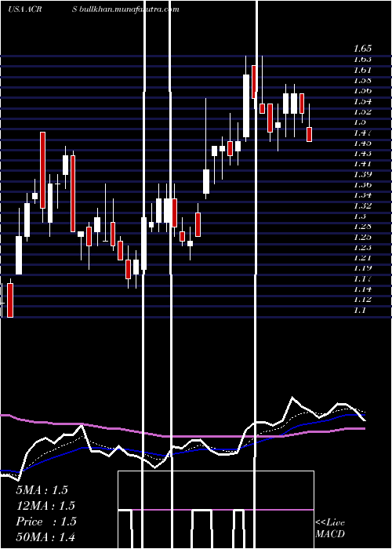The image size is (392, 549).
Task: Click the 1.56 price axis label
Action: [362, 91]
